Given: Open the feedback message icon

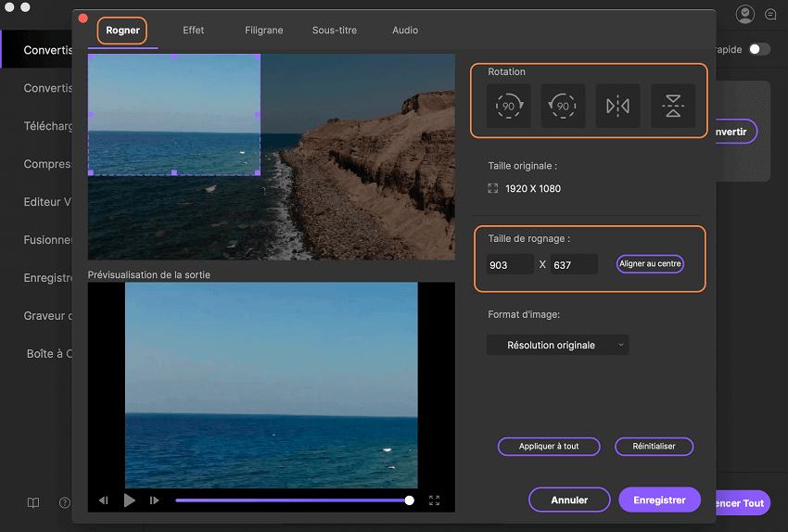Looking at the screenshot, I should pos(770,15).
